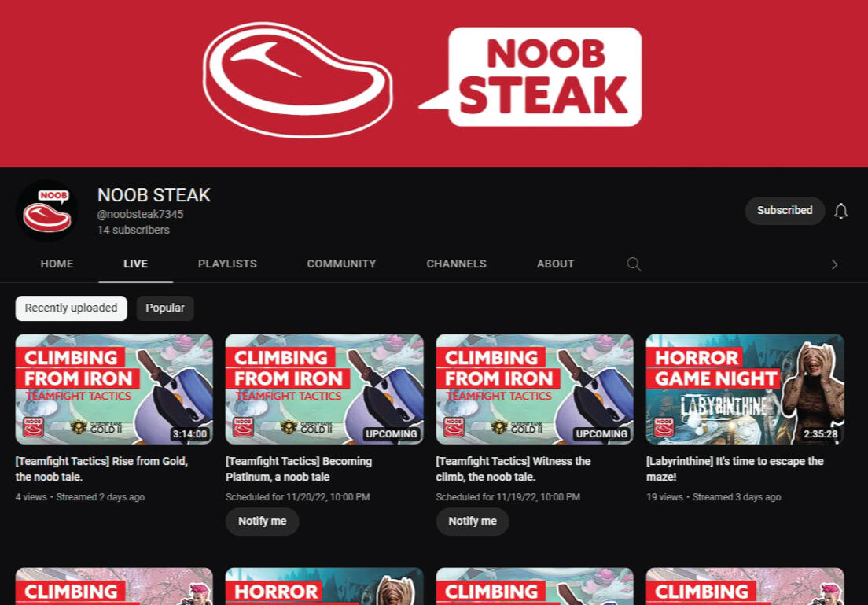This screenshot has height=605, width=868.
Task: Open Labyrinthine Horror Game Night thumbnail
Action: pos(745,389)
